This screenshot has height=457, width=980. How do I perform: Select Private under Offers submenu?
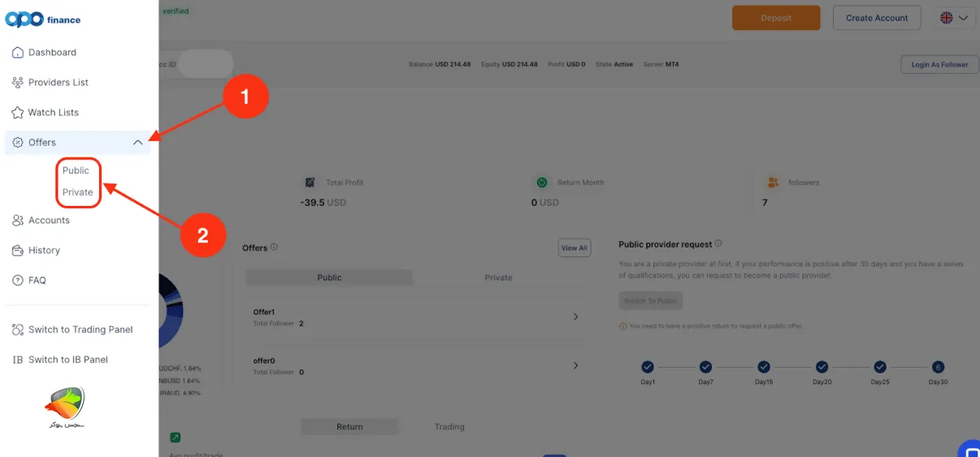(78, 192)
